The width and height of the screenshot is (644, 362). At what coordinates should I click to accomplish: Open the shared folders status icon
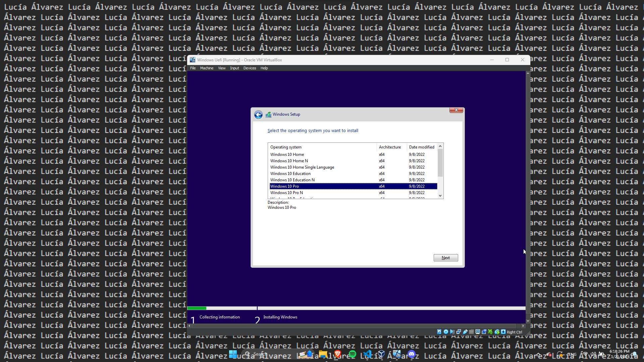pyautogui.click(x=471, y=332)
